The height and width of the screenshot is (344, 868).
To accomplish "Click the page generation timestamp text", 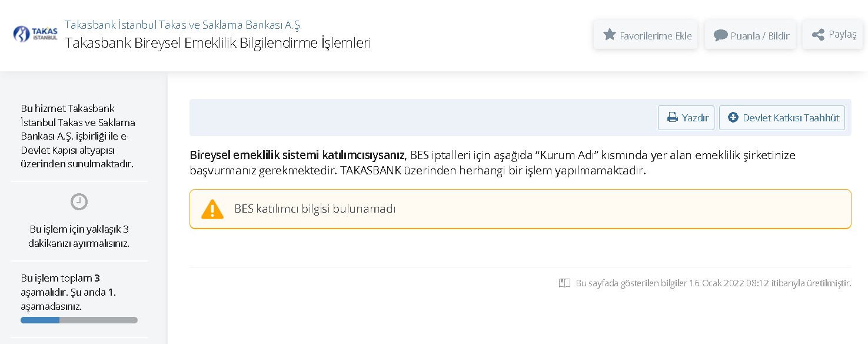I will pos(713,283).
